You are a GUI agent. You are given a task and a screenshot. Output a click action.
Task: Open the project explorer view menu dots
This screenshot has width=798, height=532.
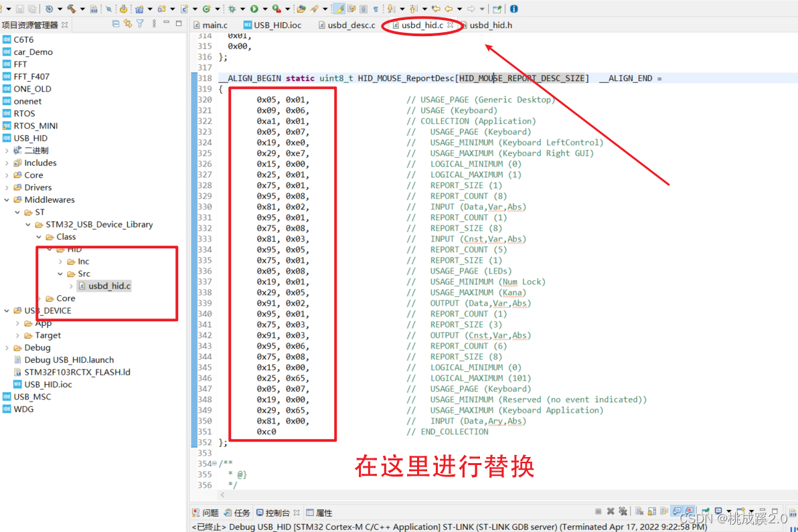pos(154,23)
